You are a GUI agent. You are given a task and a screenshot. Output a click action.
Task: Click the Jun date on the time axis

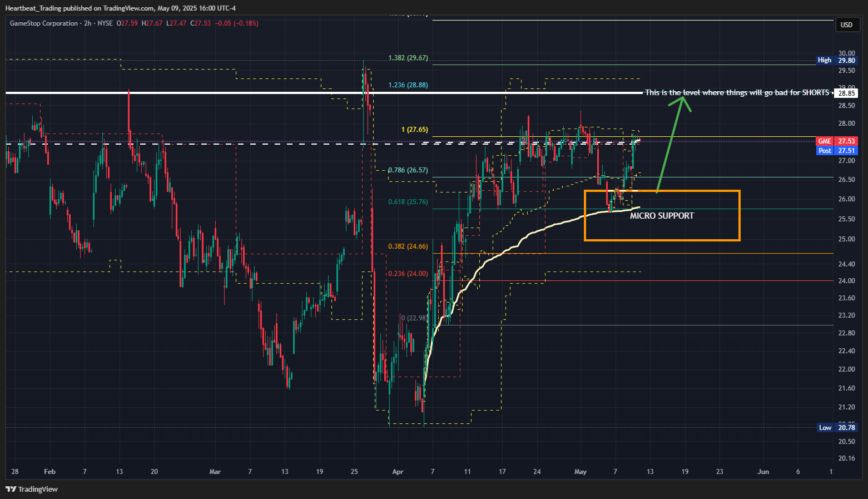point(763,472)
